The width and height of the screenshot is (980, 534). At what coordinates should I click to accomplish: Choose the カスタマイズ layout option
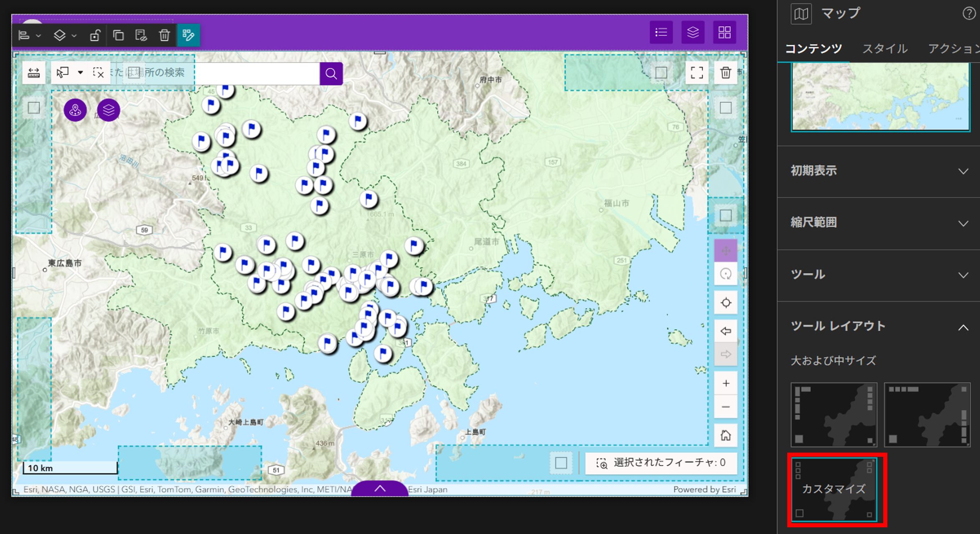(x=834, y=489)
